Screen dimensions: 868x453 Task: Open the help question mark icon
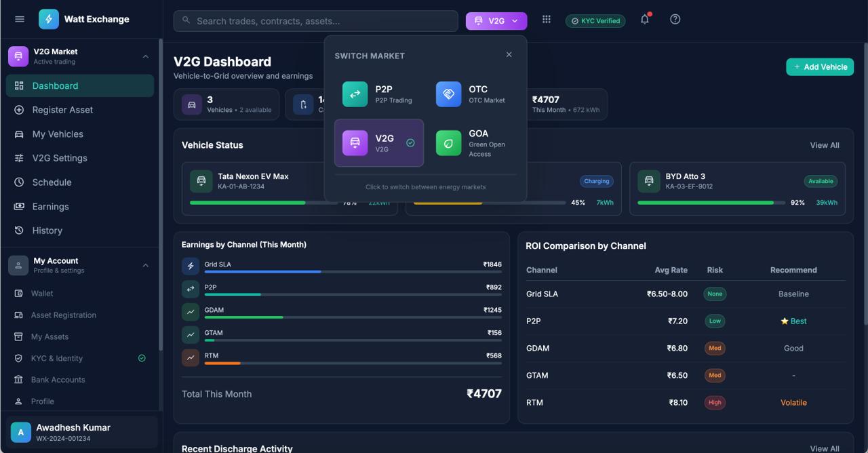[675, 19]
